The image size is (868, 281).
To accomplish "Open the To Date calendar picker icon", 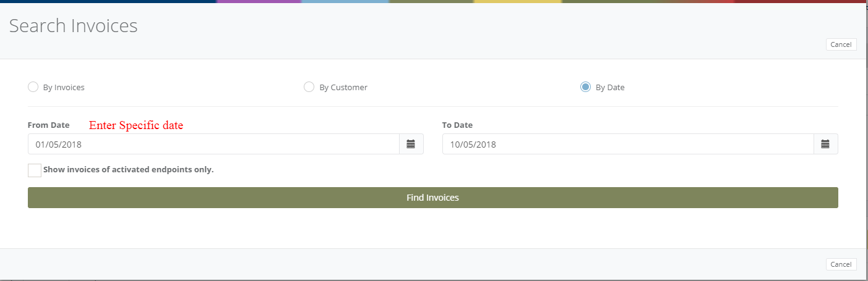I will click(825, 144).
